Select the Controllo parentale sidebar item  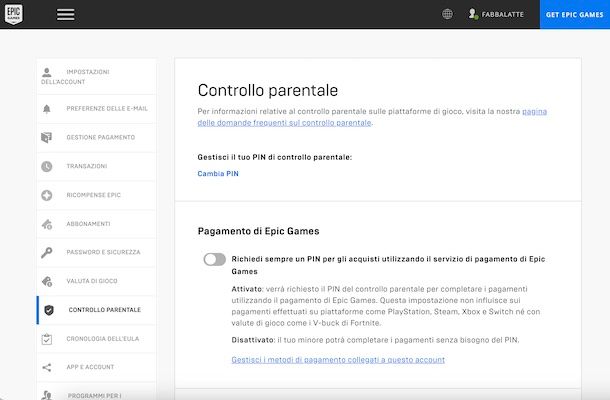(x=96, y=310)
